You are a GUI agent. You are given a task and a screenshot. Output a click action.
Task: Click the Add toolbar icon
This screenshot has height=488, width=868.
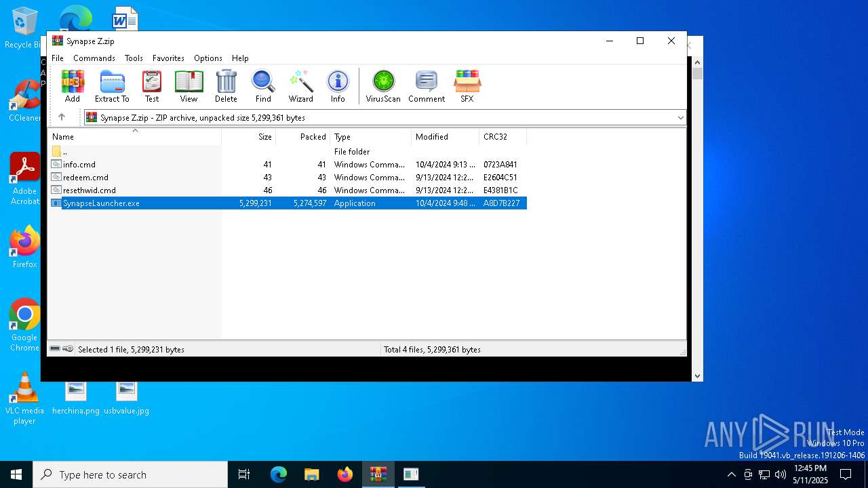point(73,86)
